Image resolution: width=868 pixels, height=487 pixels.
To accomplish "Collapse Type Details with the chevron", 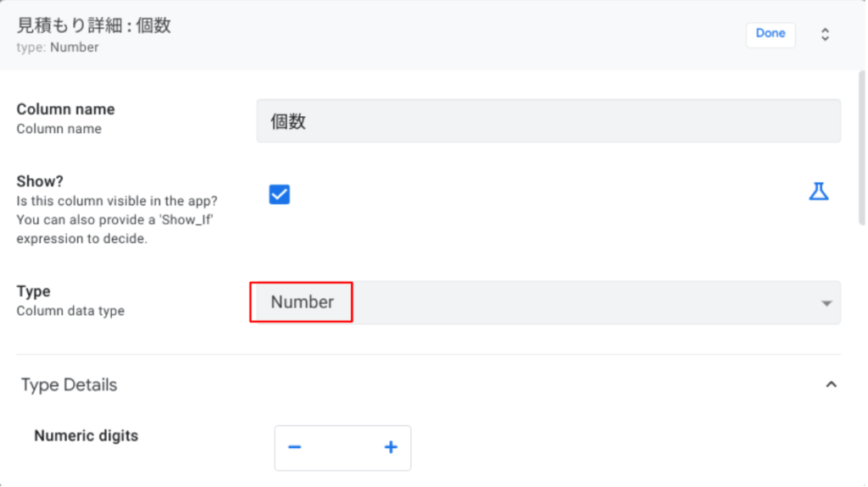I will [x=831, y=385].
